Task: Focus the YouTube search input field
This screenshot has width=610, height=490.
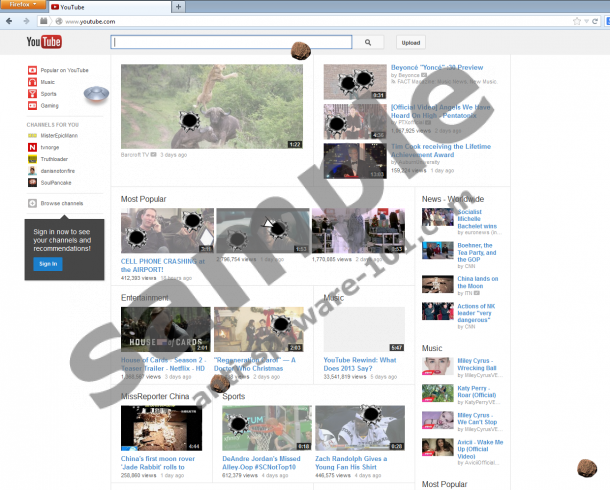Action: tap(232, 42)
